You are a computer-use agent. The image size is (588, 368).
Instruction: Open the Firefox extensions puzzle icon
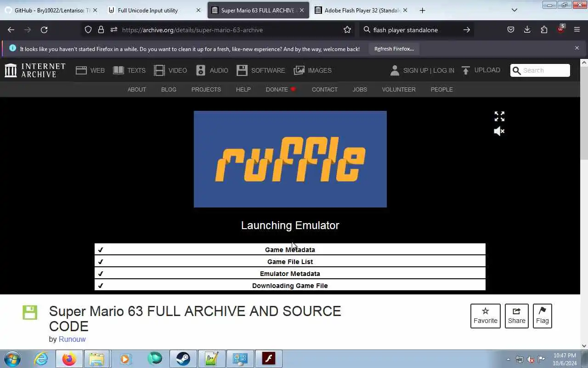(x=544, y=30)
